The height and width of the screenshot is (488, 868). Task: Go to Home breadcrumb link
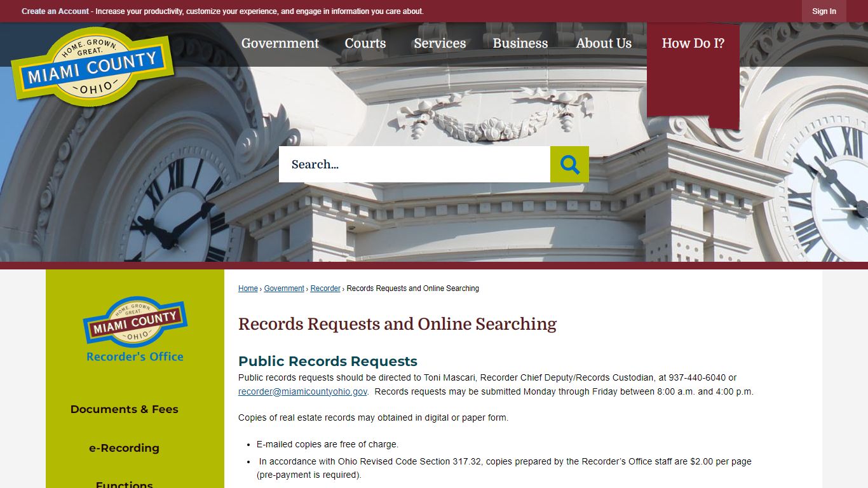pyautogui.click(x=248, y=288)
